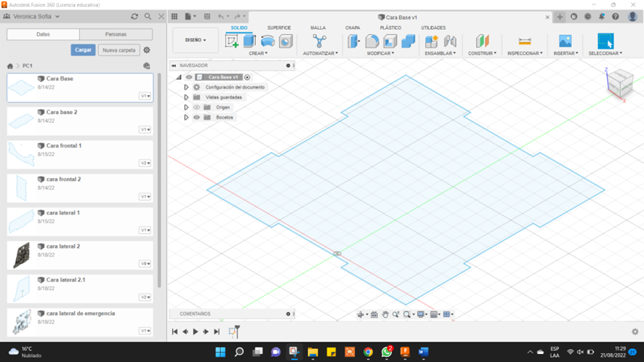Open version dropdown for Cara frontal 1
This screenshot has height=362, width=644.
click(x=145, y=163)
